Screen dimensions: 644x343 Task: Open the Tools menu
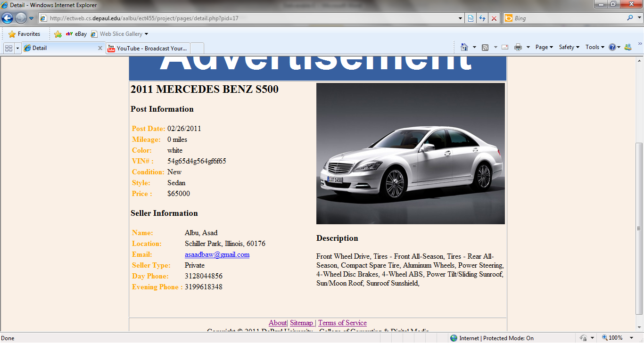point(595,47)
